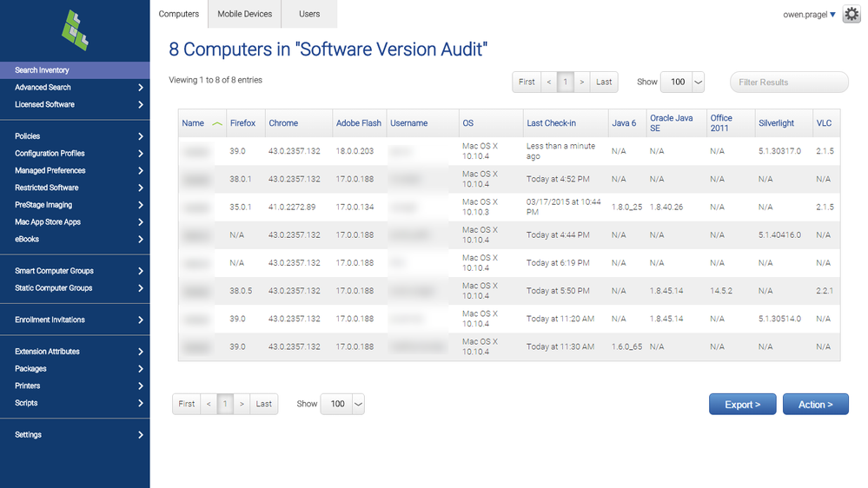Viewport: 868px width, 488px height.
Task: Select page 1 in bottom pager
Action: click(x=225, y=404)
